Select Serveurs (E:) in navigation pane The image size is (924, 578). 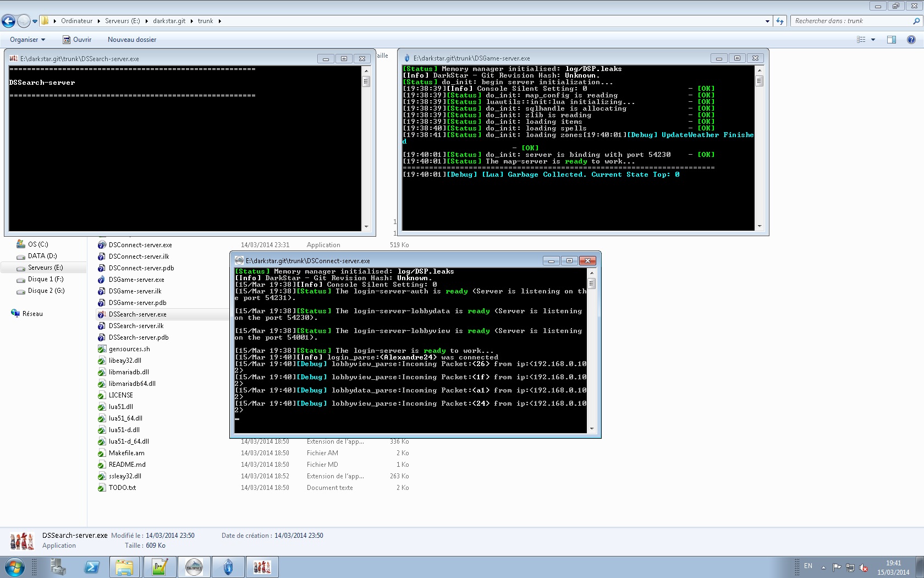45,268
